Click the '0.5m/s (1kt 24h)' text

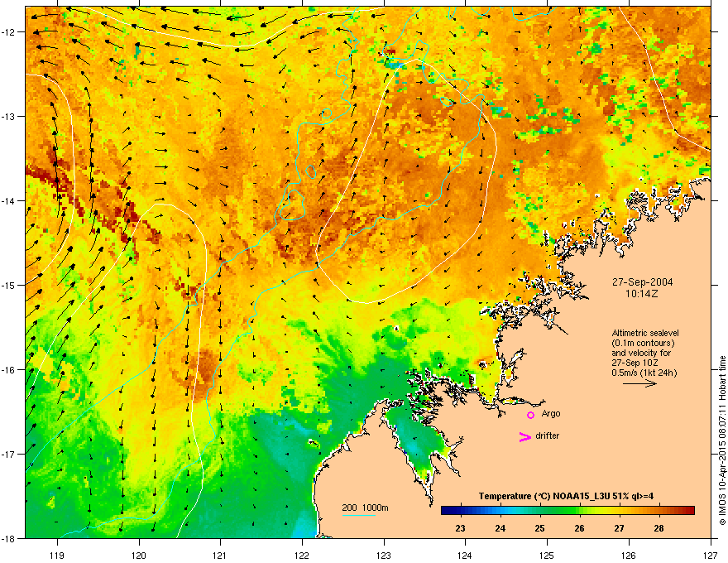coord(644,373)
